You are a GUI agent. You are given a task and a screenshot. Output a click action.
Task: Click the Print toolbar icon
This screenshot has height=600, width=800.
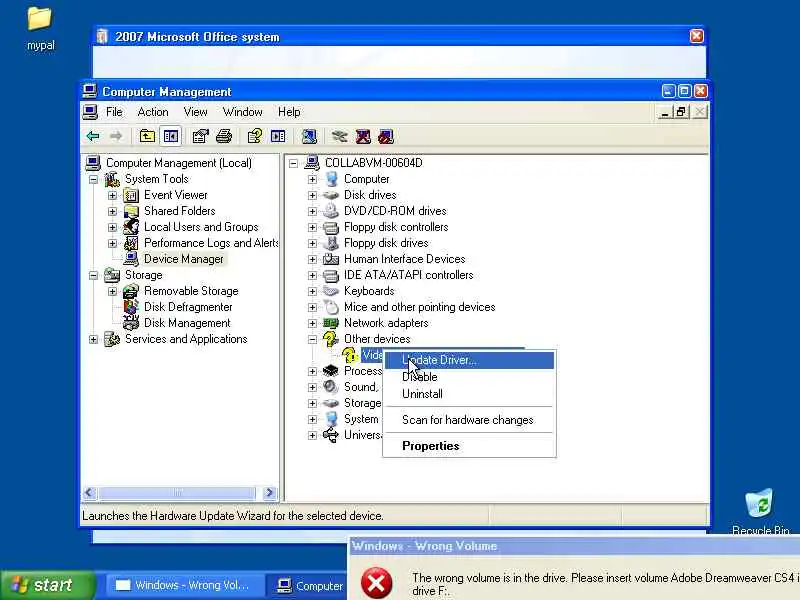pyautogui.click(x=224, y=136)
